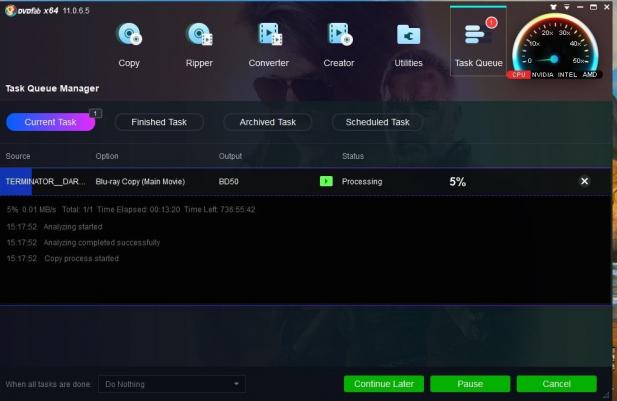This screenshot has width=617, height=401.
Task: Select the NVIDIA acceleration indicator
Action: click(543, 74)
